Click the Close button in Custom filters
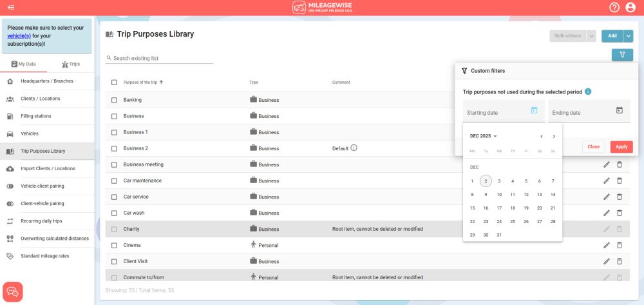The width and height of the screenshot is (644, 305). [x=594, y=147]
